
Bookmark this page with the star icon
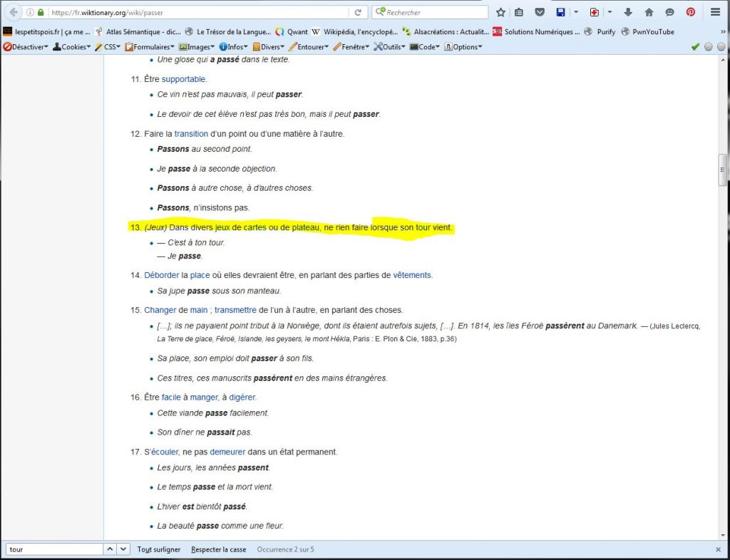[500, 12]
